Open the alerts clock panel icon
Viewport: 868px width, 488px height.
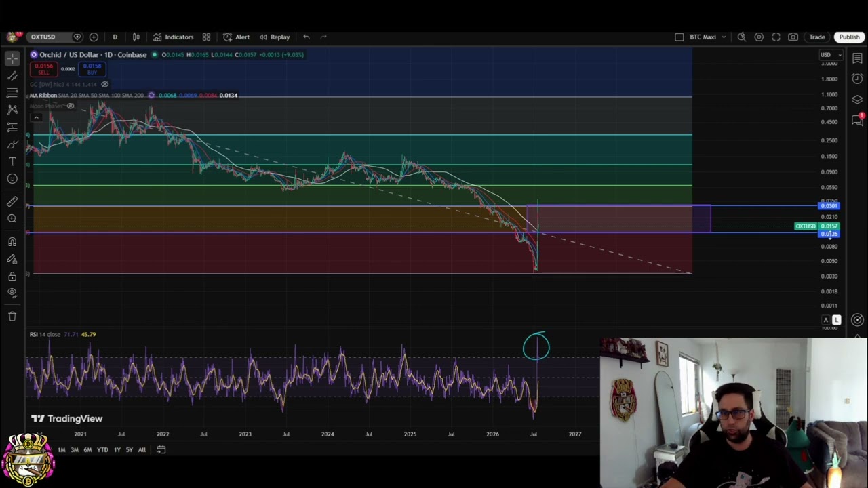coord(857,79)
